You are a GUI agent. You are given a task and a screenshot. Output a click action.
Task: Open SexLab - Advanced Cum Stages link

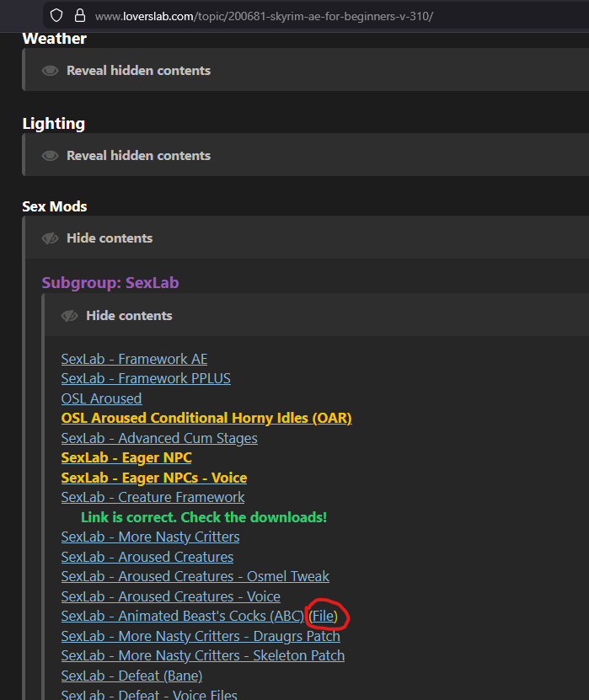coord(159,438)
